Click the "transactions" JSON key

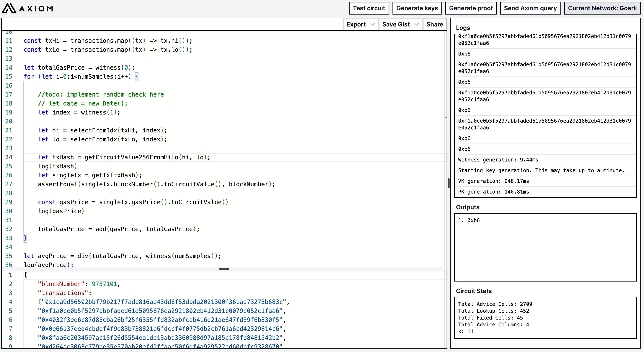[63, 293]
